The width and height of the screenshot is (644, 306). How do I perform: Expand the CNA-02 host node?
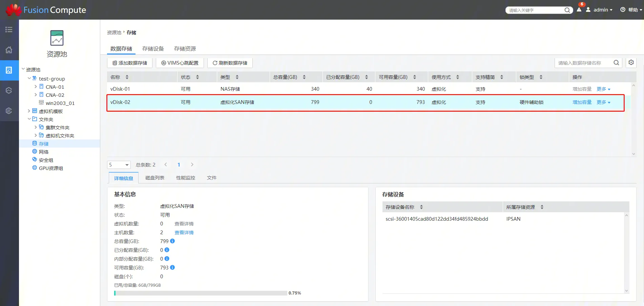click(x=36, y=95)
